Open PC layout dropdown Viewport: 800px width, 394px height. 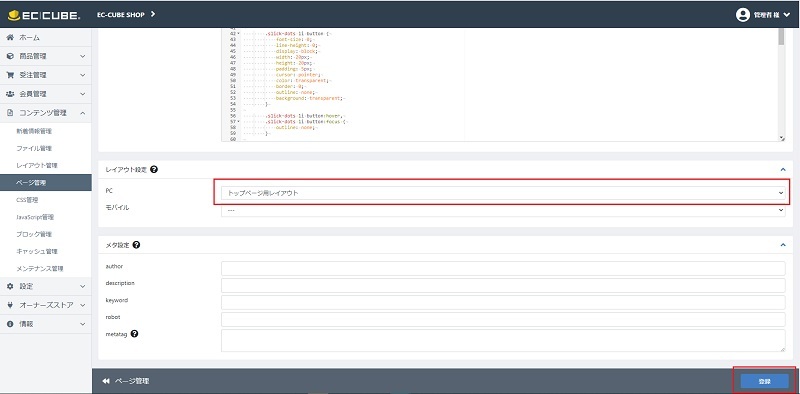[503, 193]
